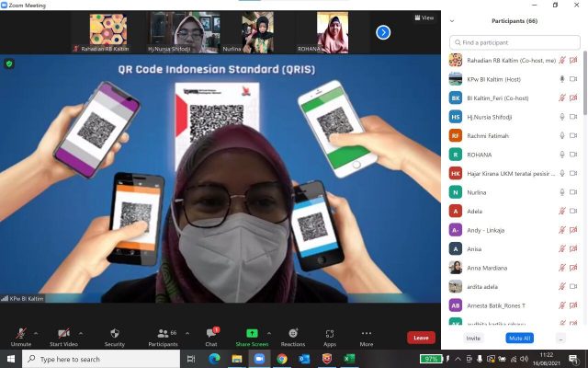Screen dimensions: 588x368
Task: Click the Find a participant search box
Action: click(514, 42)
